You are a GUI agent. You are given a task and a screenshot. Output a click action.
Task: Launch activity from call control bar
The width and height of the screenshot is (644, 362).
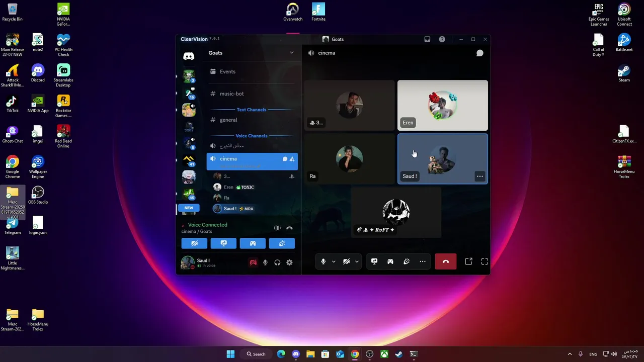pos(390,261)
